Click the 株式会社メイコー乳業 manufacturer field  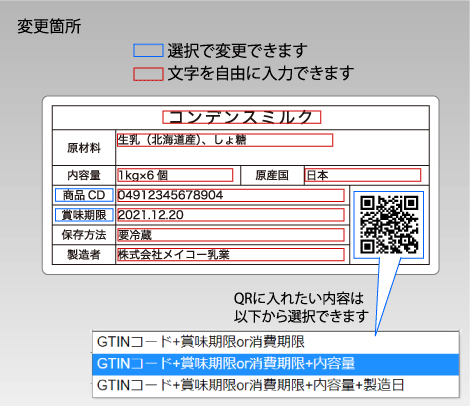(x=231, y=255)
